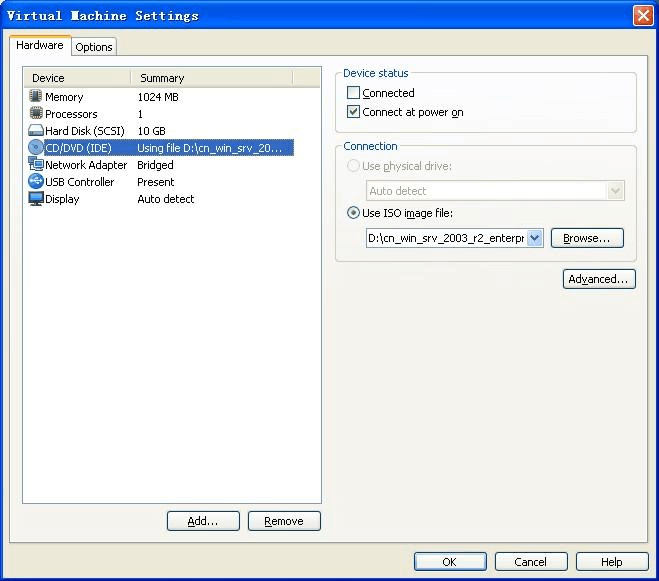Open Advanced CD/DVD settings

coord(599,279)
